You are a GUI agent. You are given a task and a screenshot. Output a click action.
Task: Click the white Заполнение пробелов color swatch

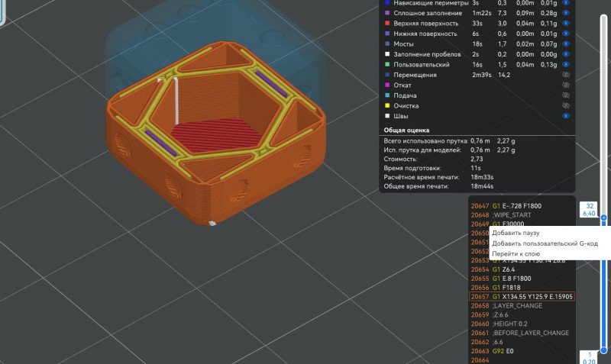(x=387, y=54)
